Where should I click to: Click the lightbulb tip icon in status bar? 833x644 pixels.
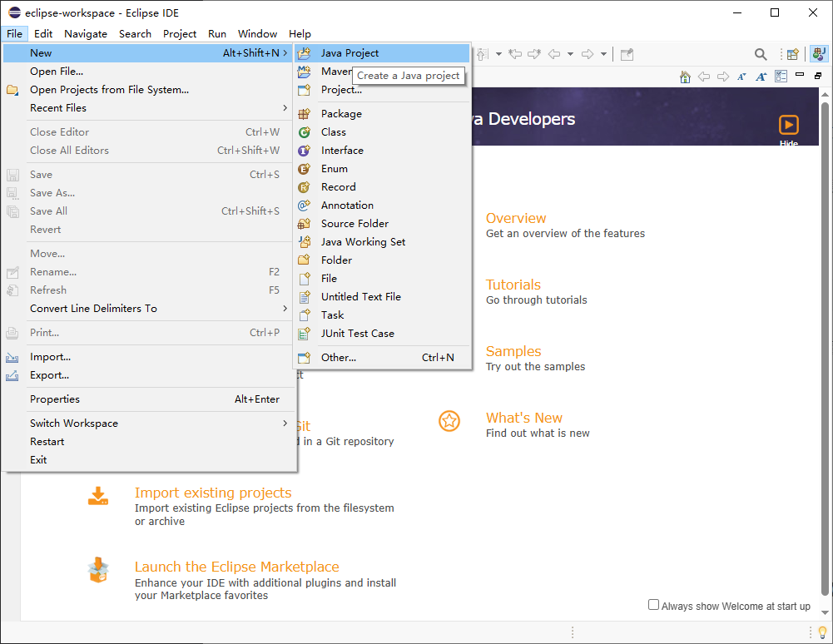822,632
